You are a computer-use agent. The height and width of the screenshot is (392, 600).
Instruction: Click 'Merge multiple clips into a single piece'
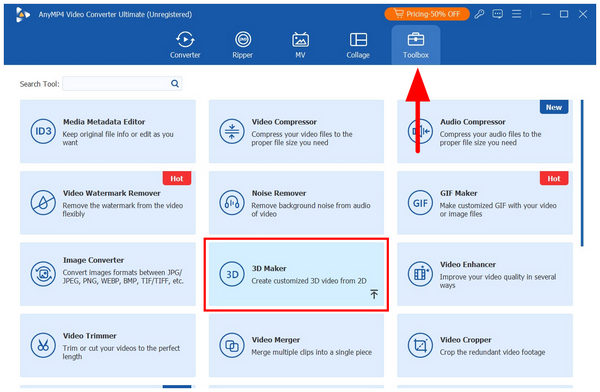click(x=311, y=352)
